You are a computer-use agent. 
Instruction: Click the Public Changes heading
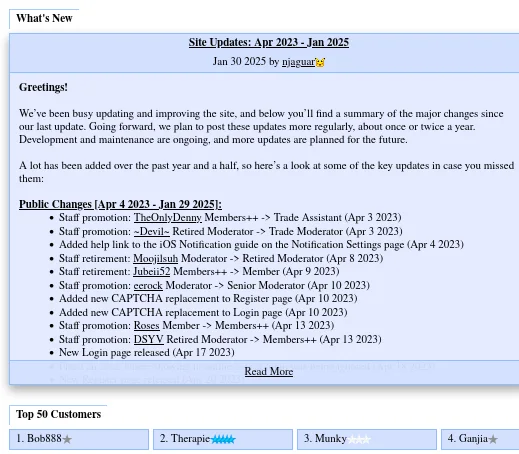tap(120, 204)
